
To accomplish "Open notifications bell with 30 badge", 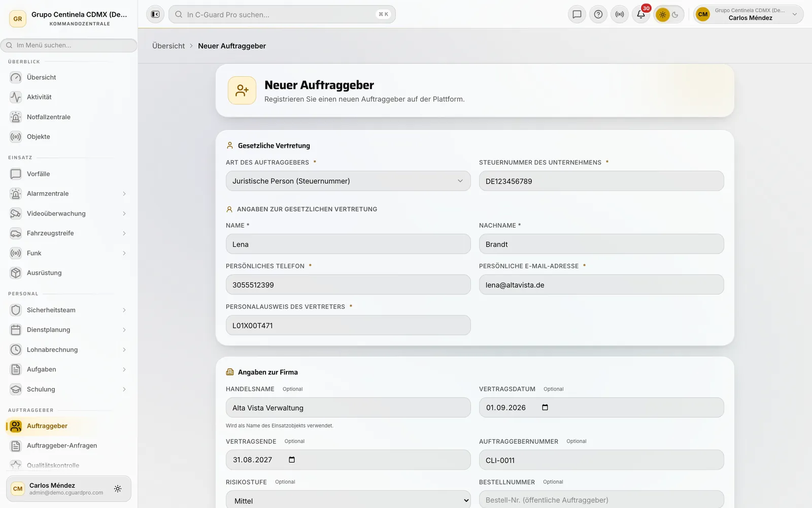I will click(641, 14).
